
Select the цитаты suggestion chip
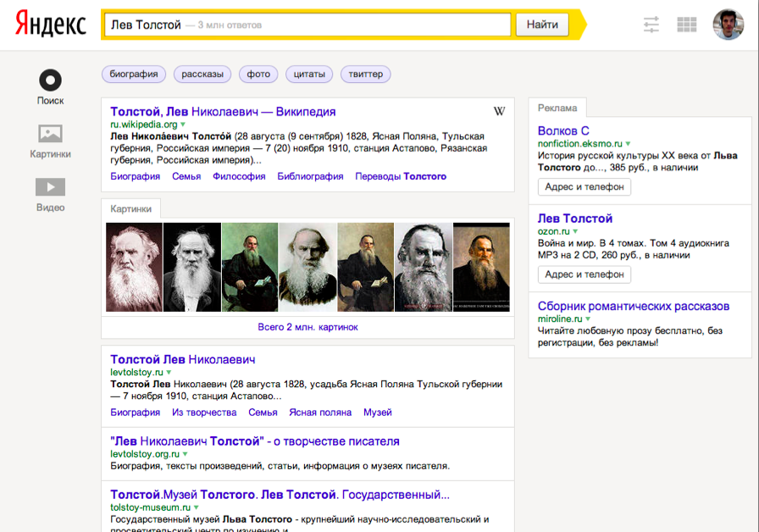click(309, 74)
